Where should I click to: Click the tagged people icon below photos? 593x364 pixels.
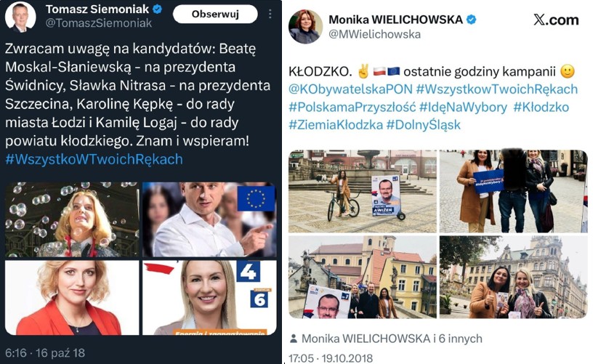pyautogui.click(x=293, y=339)
